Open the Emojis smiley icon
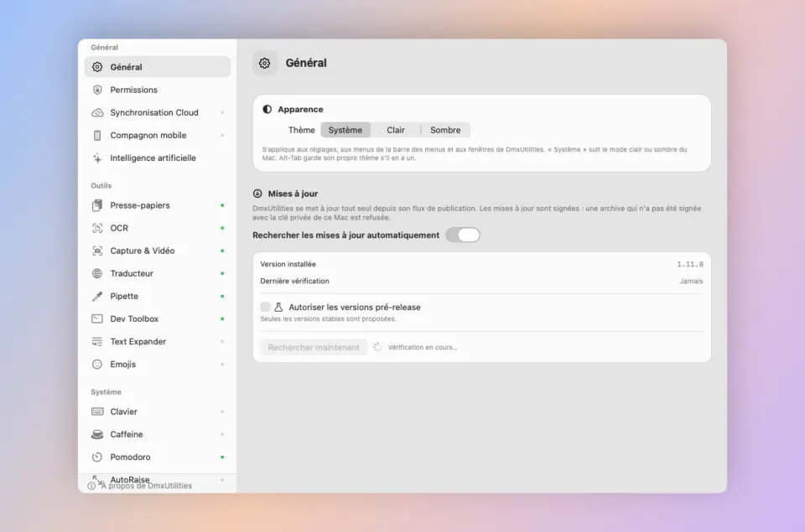Screen dimensions: 805x532 [97, 364]
